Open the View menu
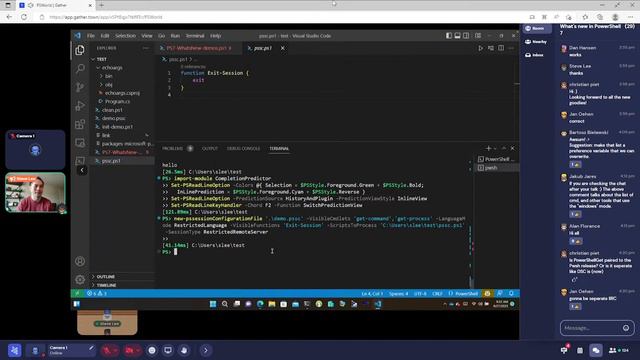 click(x=147, y=36)
